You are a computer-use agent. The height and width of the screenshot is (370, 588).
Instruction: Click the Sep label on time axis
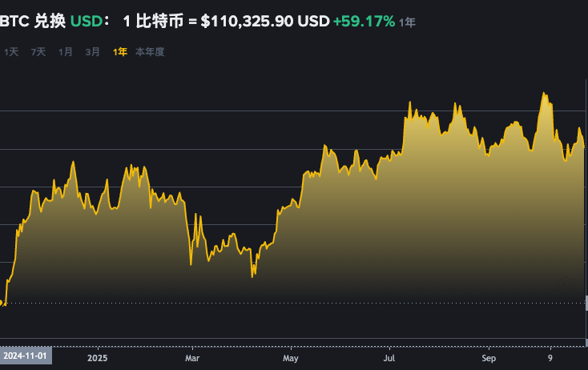tap(490, 358)
